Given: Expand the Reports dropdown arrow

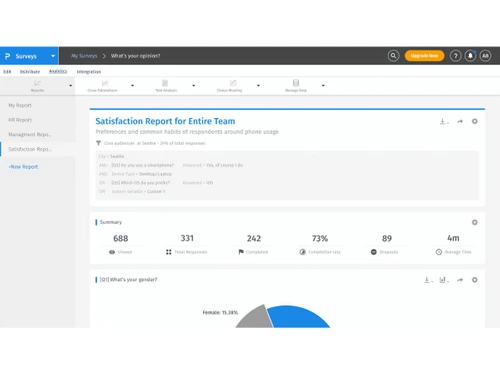Looking at the screenshot, I should [x=70, y=86].
